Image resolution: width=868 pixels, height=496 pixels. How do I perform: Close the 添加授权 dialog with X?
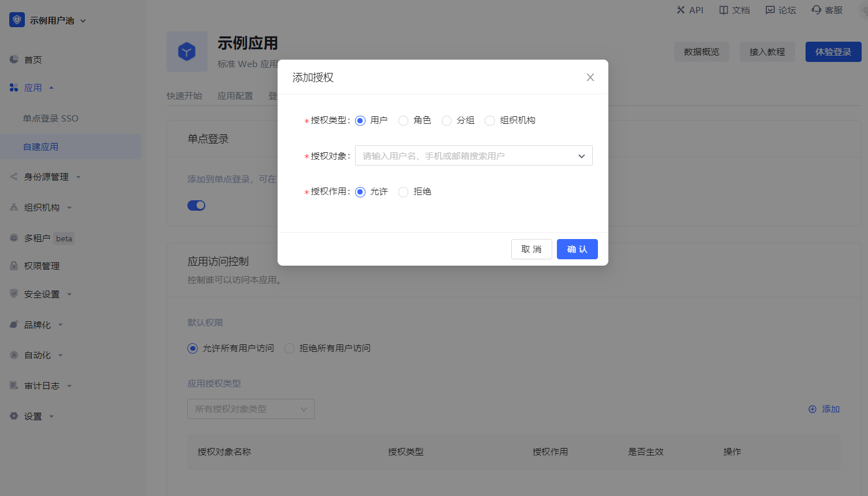click(x=590, y=78)
